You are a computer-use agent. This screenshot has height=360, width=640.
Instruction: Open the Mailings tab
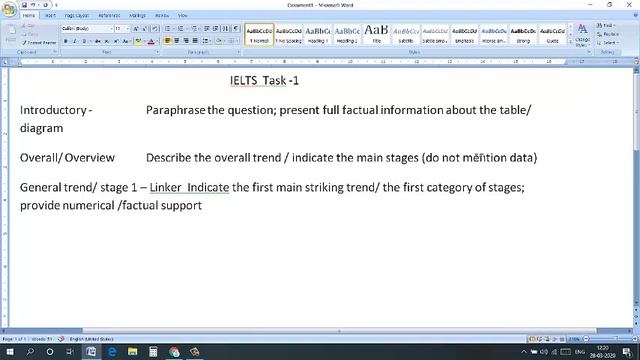[138, 16]
